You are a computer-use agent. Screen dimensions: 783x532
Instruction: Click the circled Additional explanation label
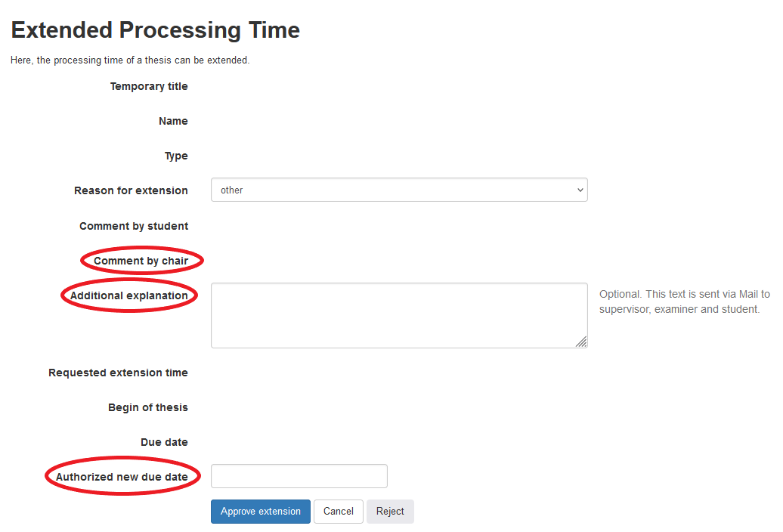tap(128, 295)
